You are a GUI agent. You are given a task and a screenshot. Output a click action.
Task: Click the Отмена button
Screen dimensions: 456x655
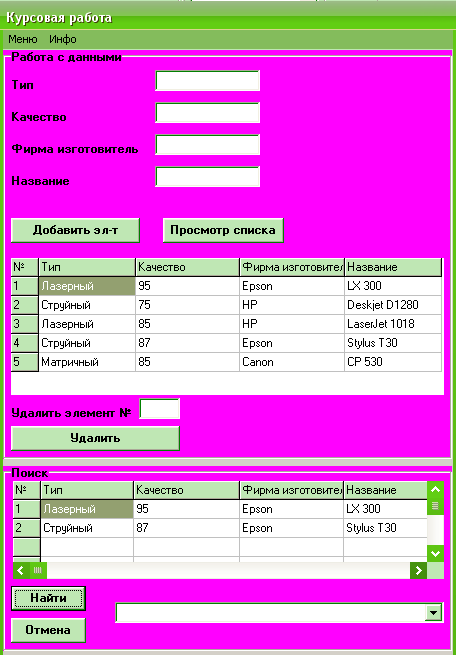pos(48,630)
